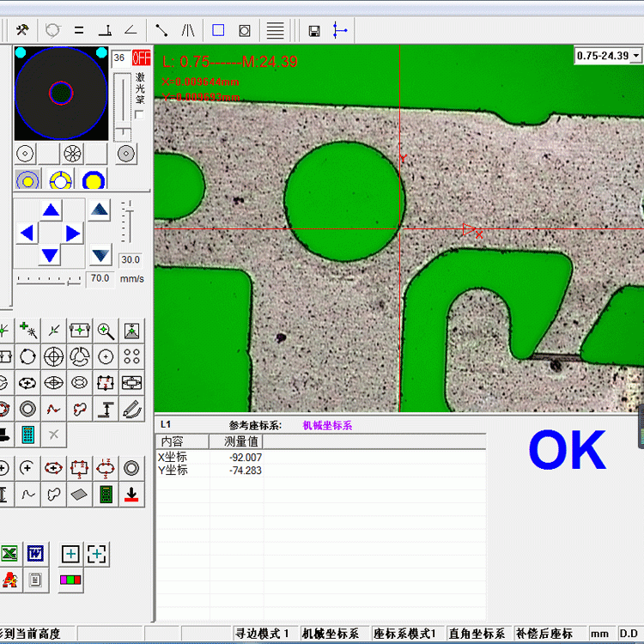The height and width of the screenshot is (644, 644).
Task: Click the save floppy disk toolbar icon
Action: tap(314, 31)
